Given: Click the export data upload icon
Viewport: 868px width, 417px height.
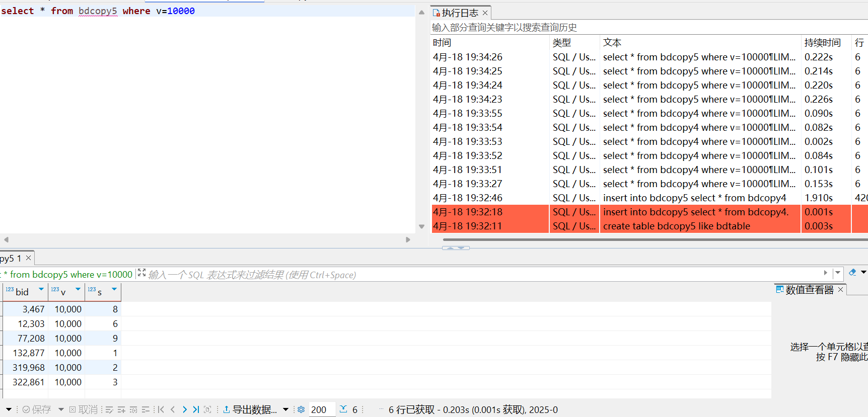Looking at the screenshot, I should [227, 409].
